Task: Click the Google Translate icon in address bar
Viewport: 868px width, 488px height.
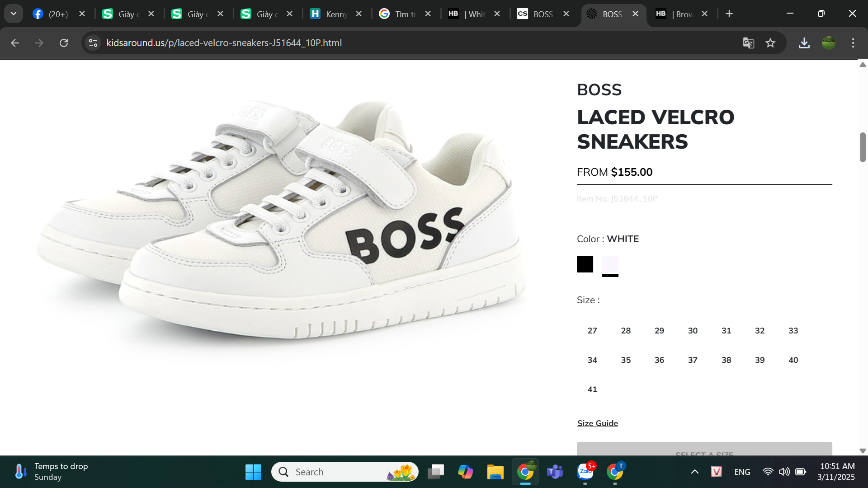Action: [x=748, y=43]
